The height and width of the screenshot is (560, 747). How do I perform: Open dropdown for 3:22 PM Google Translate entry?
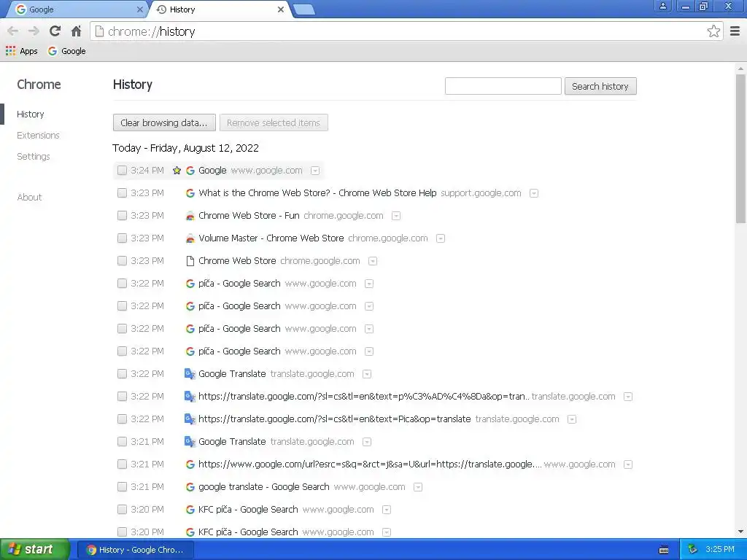(x=367, y=374)
